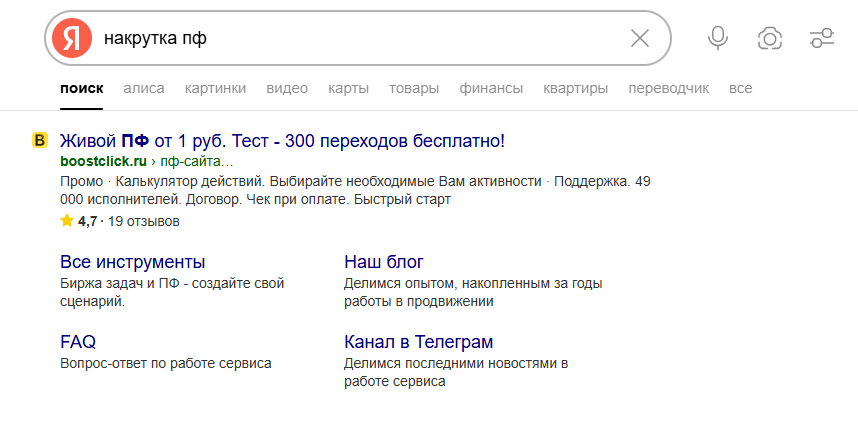The height and width of the screenshot is (422, 858).
Task: Open the Переводчик tab
Action: 668,88
